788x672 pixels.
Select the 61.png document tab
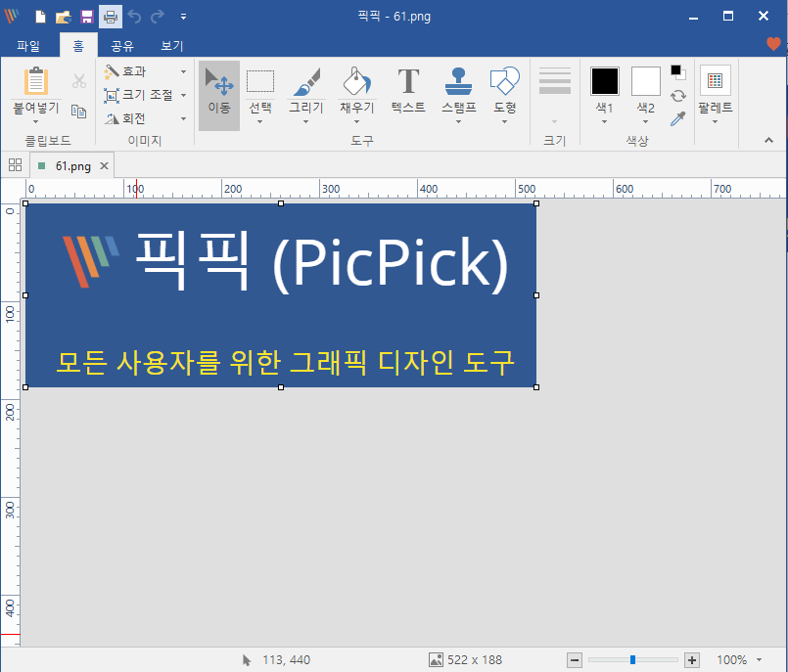[x=72, y=165]
